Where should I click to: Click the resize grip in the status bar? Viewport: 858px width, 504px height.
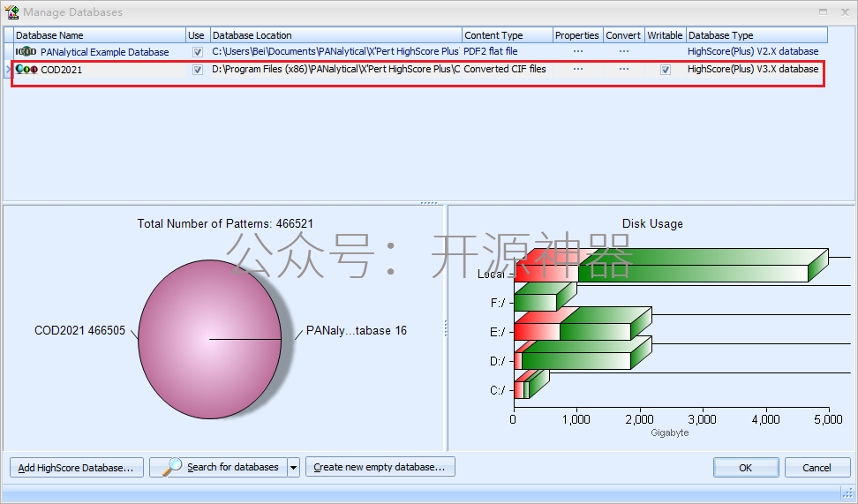847,493
